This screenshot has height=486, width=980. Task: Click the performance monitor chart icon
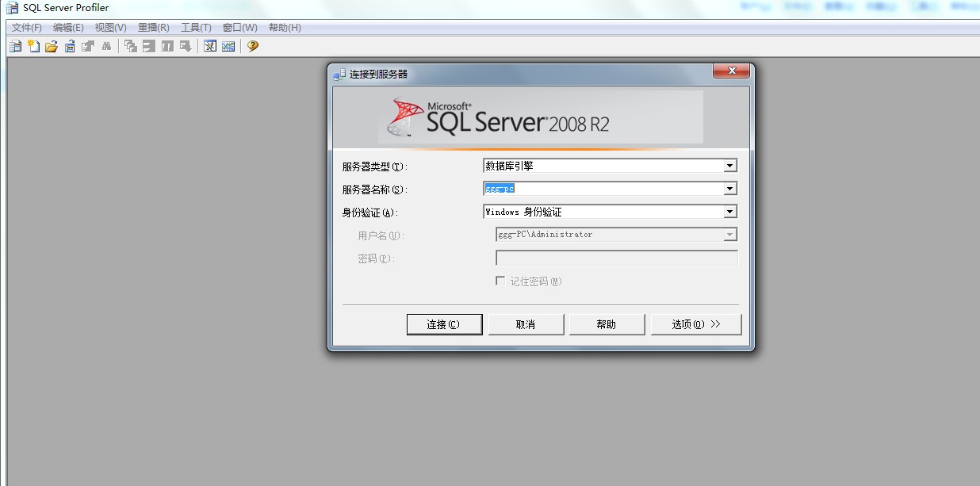coord(228,45)
